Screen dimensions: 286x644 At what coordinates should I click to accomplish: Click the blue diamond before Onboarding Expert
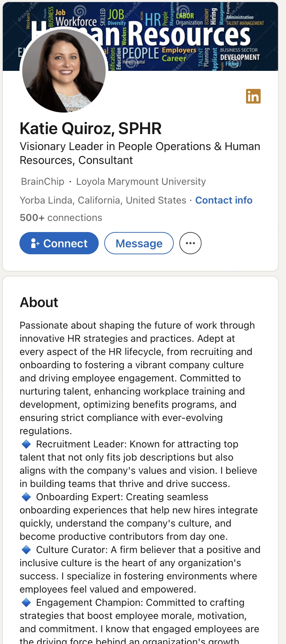[x=26, y=497]
